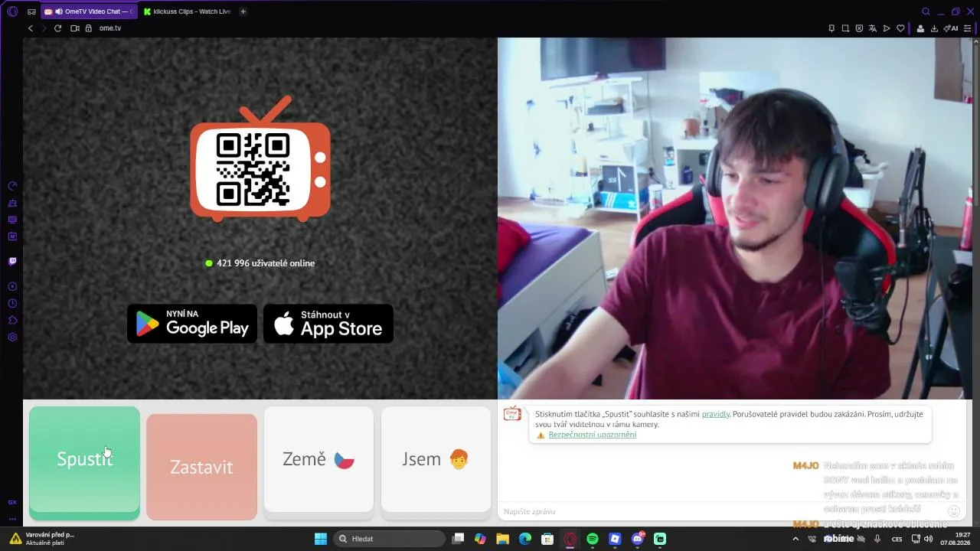The width and height of the screenshot is (980, 551).
Task: Open Microsoft Edge from taskbar
Action: click(525, 539)
